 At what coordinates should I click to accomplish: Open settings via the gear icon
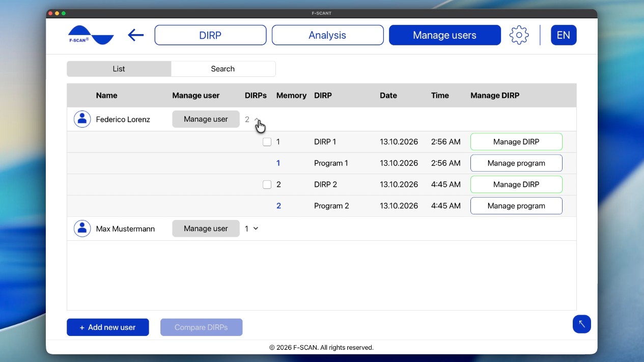coord(519,35)
